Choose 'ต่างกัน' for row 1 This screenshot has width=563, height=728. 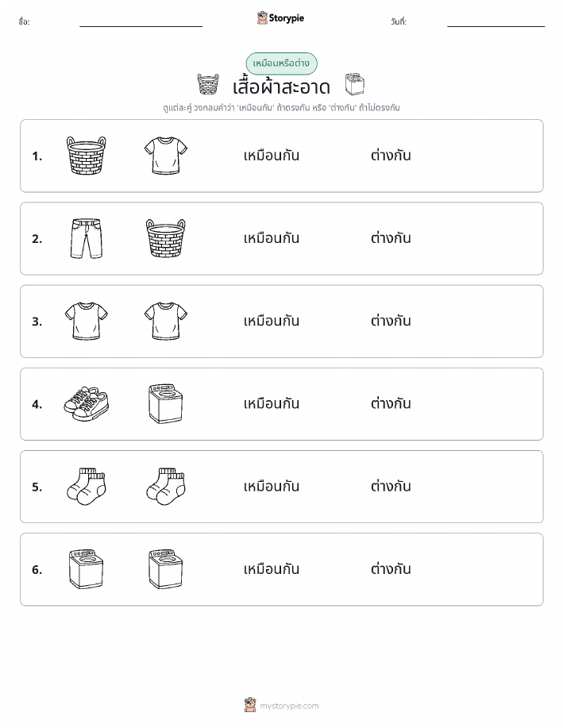[x=391, y=156]
